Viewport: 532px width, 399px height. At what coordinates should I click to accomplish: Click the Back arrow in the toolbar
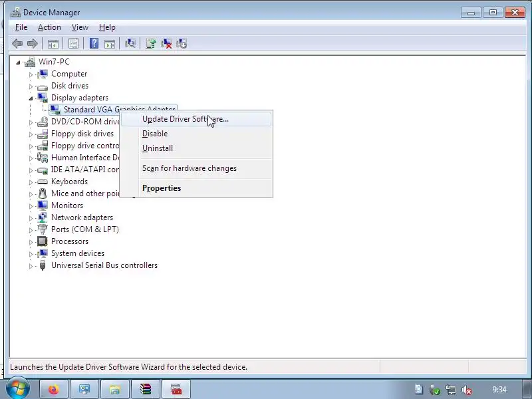coord(17,43)
